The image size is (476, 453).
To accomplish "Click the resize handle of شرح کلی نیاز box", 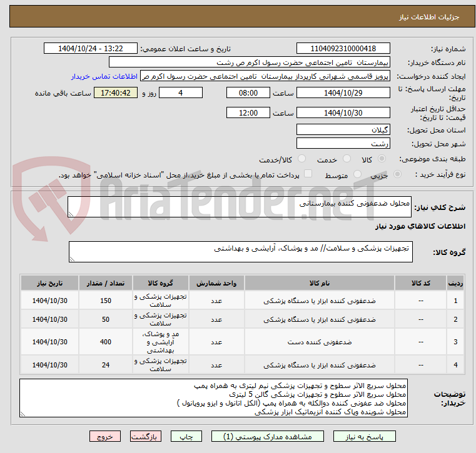I will pyautogui.click(x=71, y=214).
